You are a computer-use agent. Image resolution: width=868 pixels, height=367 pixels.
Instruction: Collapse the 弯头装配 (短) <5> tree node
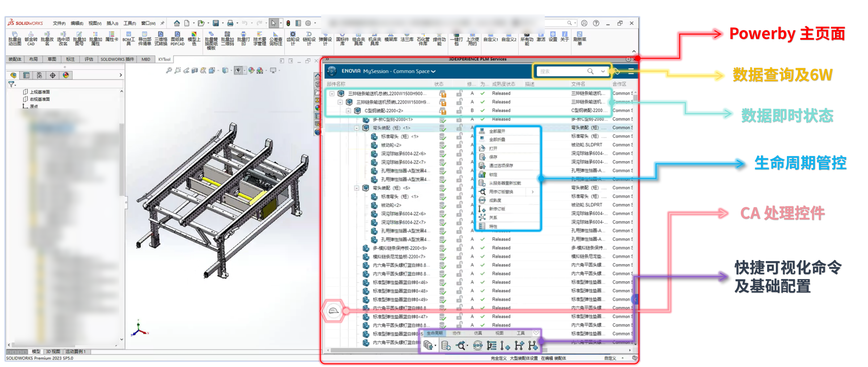(357, 188)
